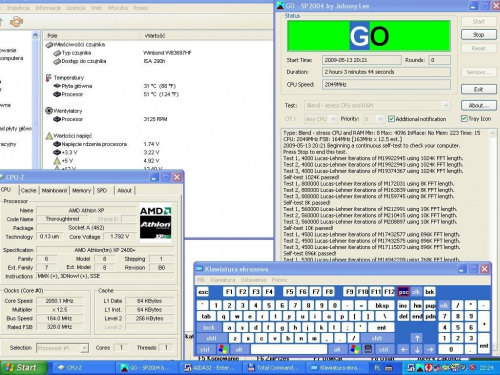The image size is (500, 375).
Task: Click the Stop button in SP2004
Action: tap(479, 35)
